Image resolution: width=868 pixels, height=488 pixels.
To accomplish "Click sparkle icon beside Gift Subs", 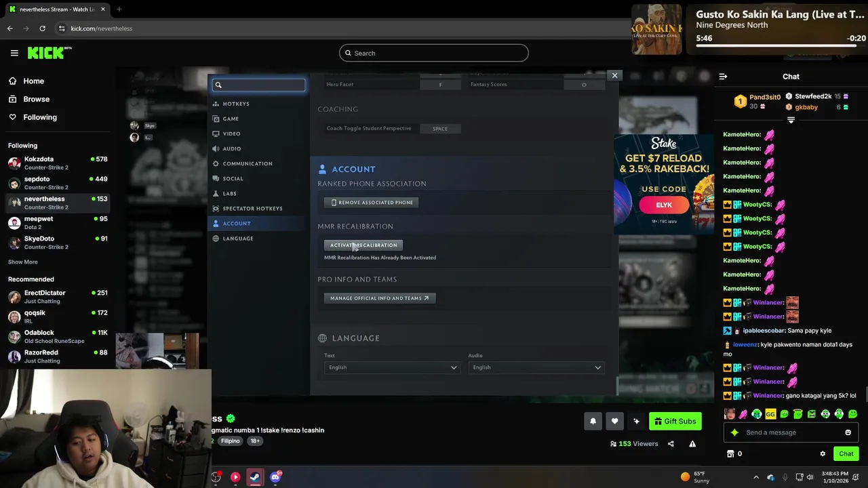I will coord(636,421).
